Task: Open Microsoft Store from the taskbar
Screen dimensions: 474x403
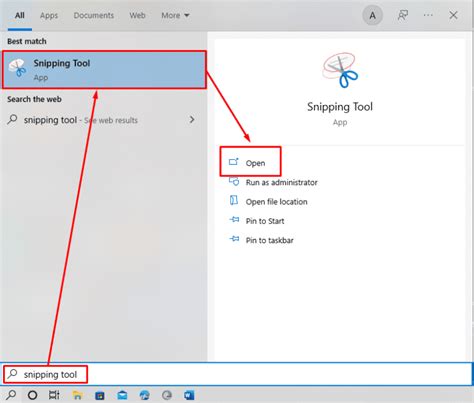Action: pos(100,395)
